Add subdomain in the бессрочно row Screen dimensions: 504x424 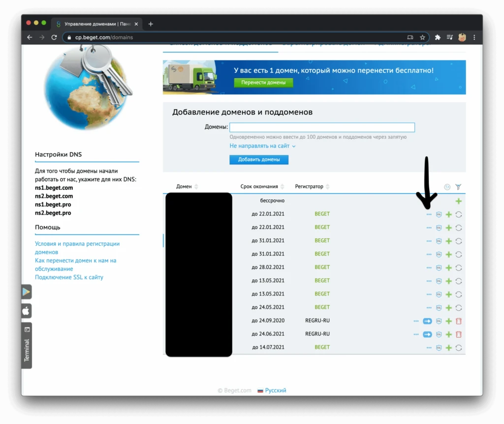(x=458, y=201)
